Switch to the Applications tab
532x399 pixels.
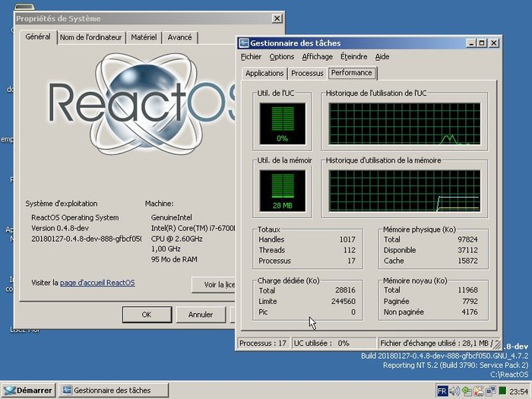point(264,73)
